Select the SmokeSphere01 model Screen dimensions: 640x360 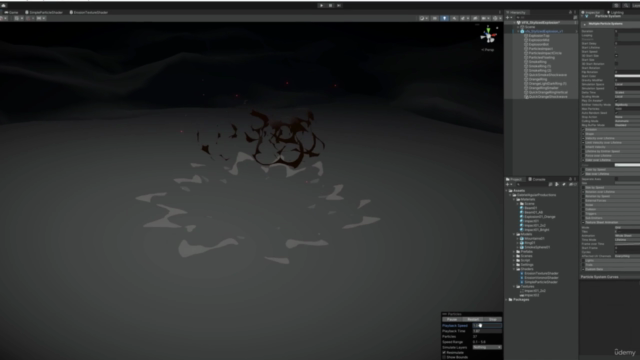[x=537, y=247]
